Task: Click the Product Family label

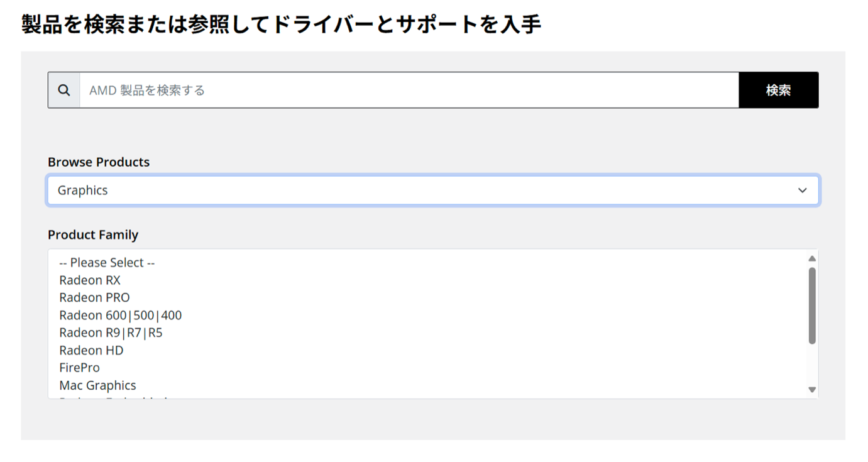Action: (x=93, y=235)
